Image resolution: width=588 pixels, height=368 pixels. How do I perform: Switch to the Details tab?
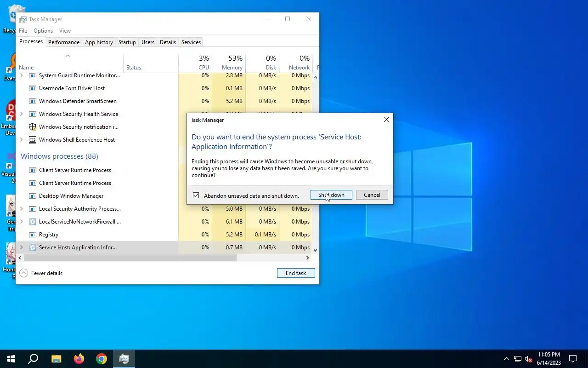(168, 42)
